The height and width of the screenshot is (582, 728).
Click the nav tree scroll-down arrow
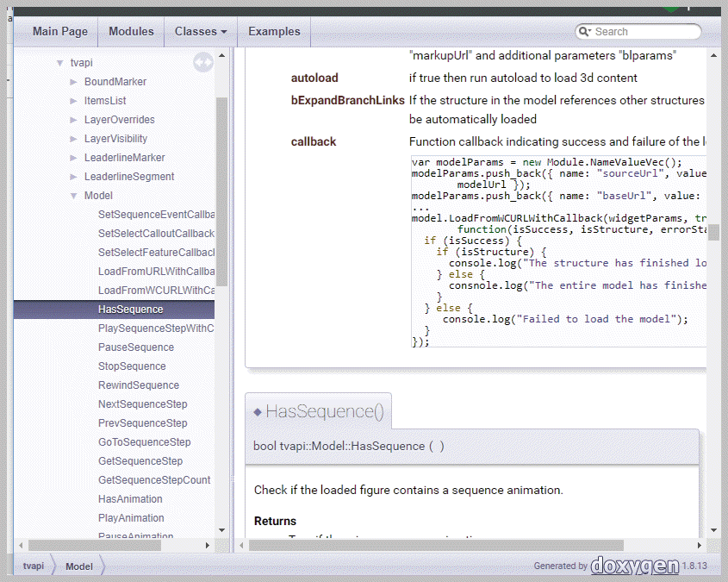pos(221,530)
